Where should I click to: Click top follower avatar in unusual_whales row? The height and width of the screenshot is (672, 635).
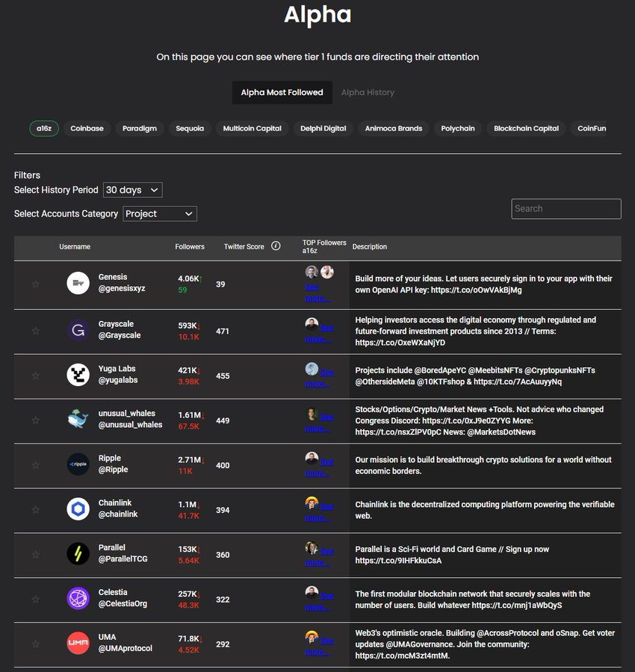pos(312,414)
